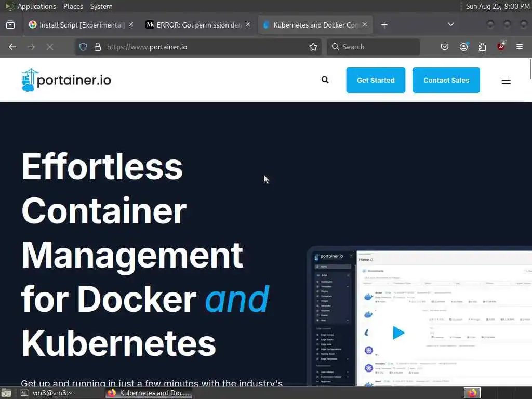This screenshot has width=532, height=399.
Task: Switch to the ERROR Got permission denied tab
Action: [x=198, y=25]
